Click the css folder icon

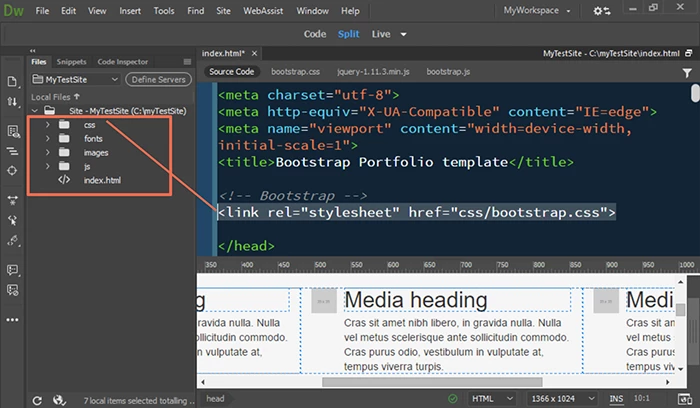click(64, 125)
